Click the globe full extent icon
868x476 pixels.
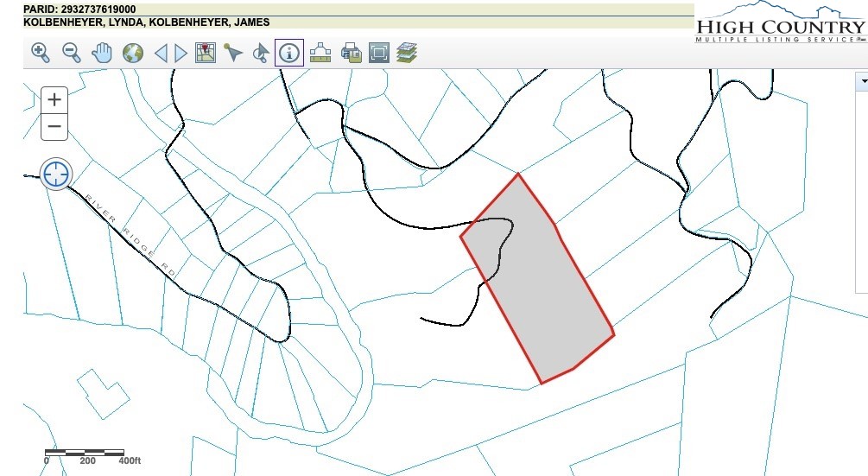pyautogui.click(x=133, y=54)
